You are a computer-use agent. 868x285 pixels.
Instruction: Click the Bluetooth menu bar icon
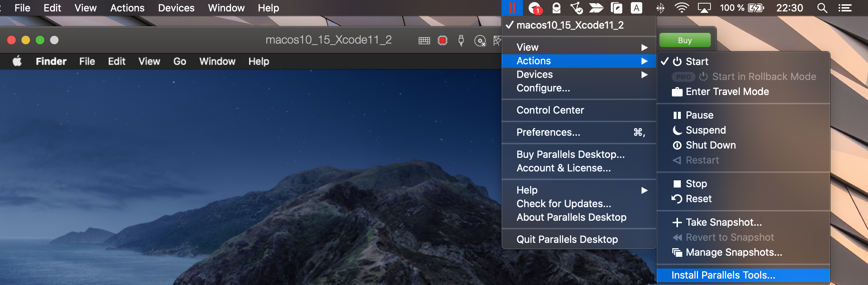click(x=660, y=8)
